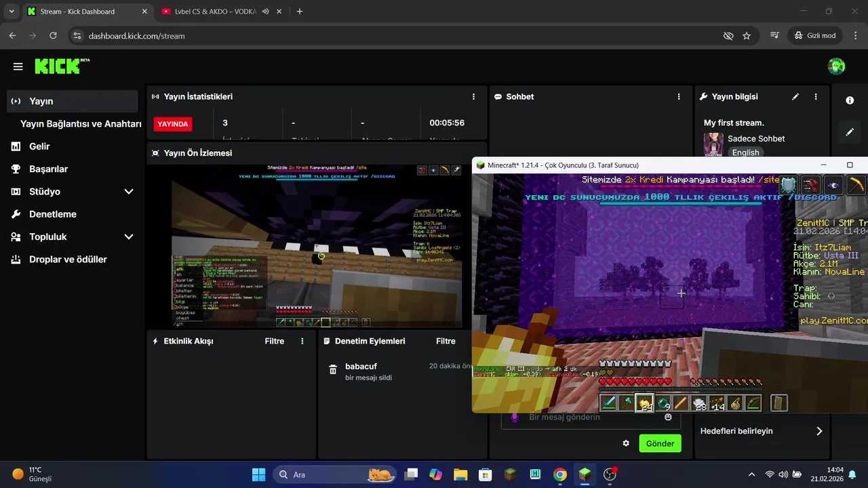
Task: Open the Windows volume tray icon
Action: click(783, 474)
